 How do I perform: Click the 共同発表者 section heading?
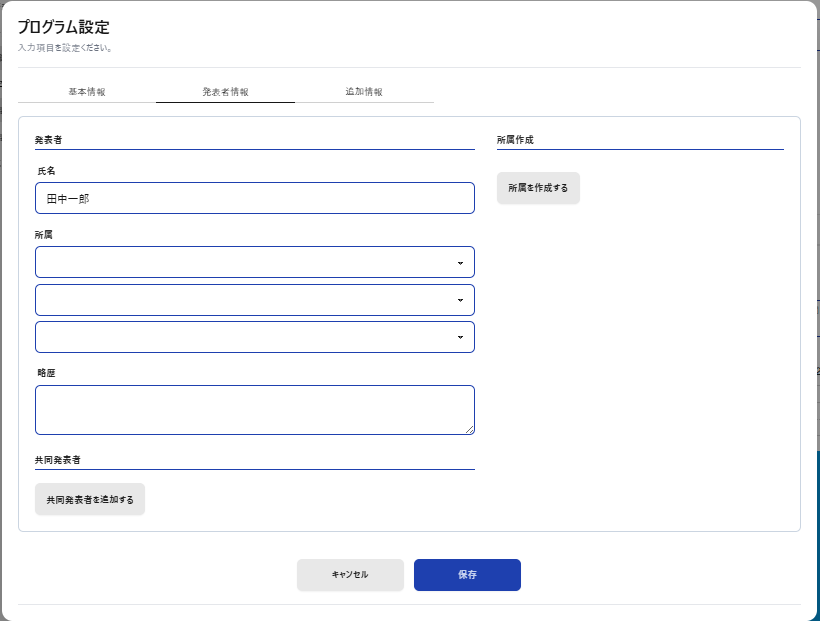tap(57, 460)
